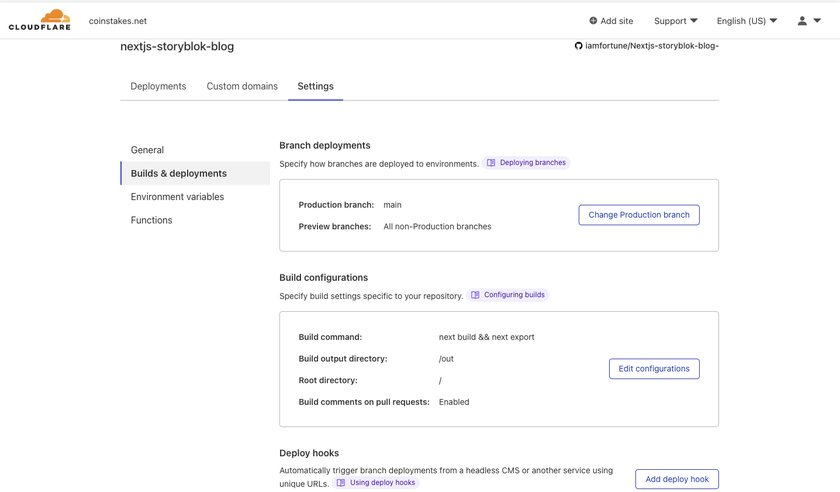The width and height of the screenshot is (840, 492).
Task: Open the English (US) language dropdown
Action: tap(747, 21)
